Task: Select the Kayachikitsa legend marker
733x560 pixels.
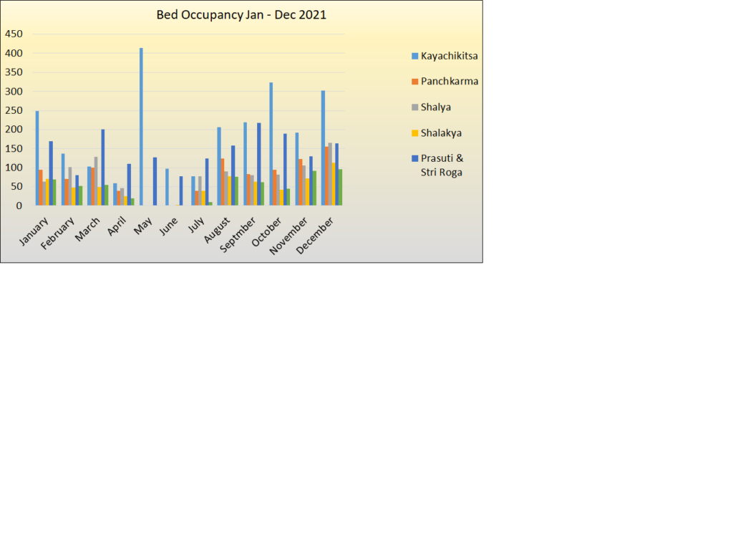Action: (417, 55)
